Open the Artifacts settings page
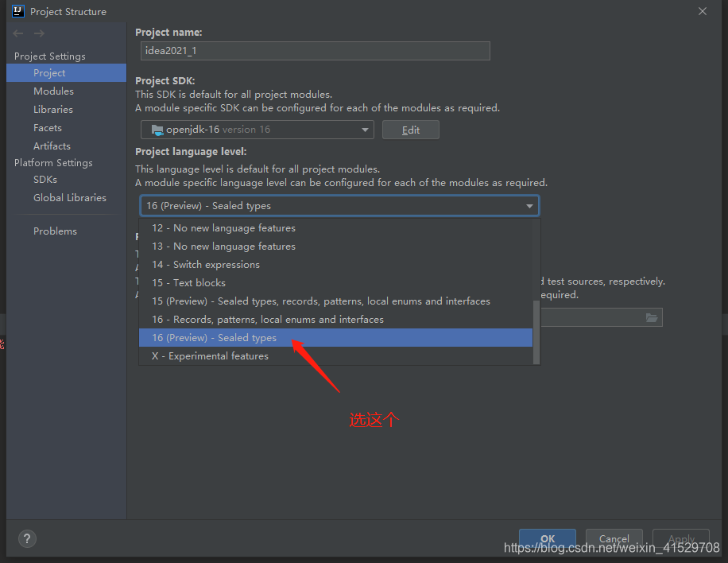The height and width of the screenshot is (563, 728). pos(52,146)
